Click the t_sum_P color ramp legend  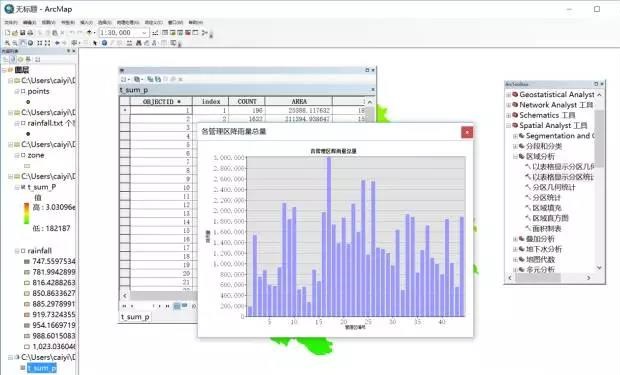point(26,213)
